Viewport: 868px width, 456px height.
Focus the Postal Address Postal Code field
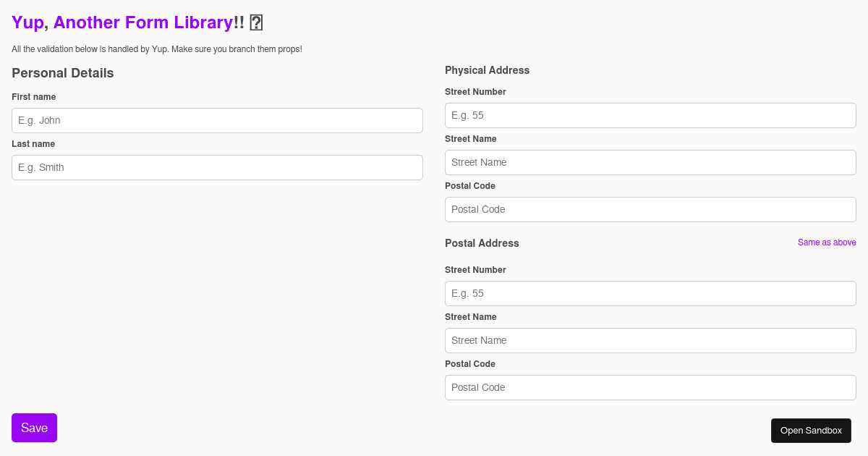[650, 387]
